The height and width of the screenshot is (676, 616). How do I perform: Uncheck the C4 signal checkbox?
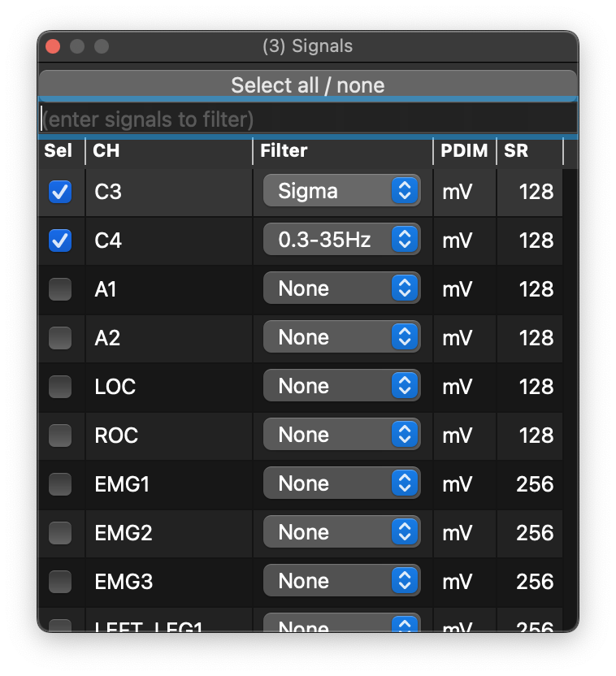pyautogui.click(x=60, y=240)
